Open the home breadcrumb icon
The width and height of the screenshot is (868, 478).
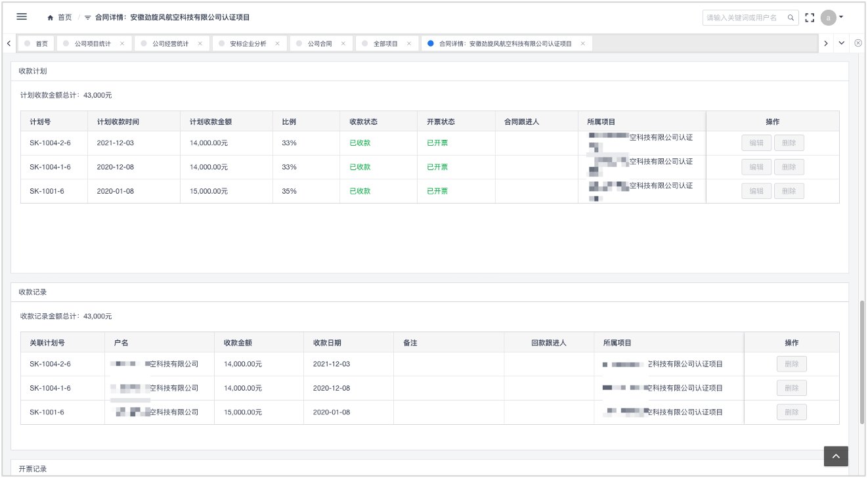(50, 17)
